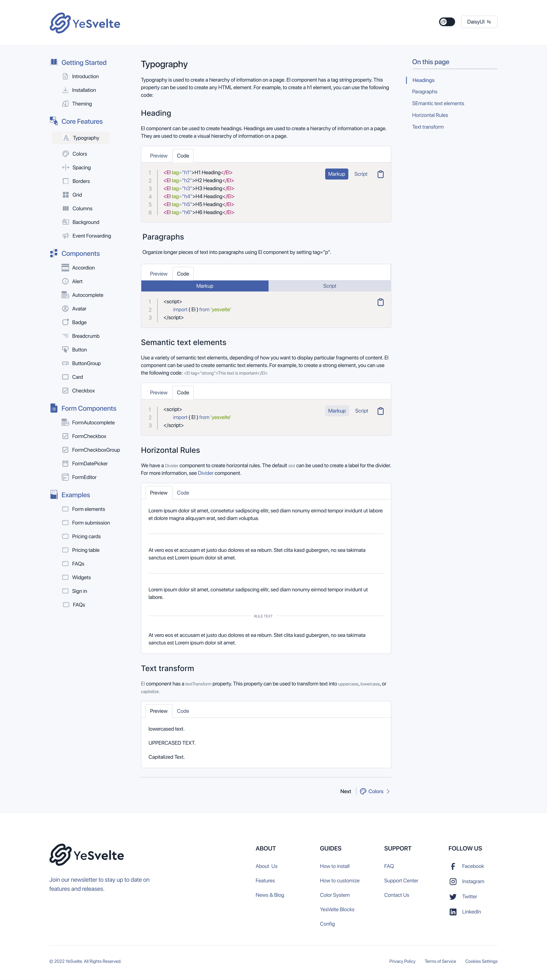This screenshot has height=980, width=547.
Task: Open Pricing cards example
Action: [x=86, y=536]
